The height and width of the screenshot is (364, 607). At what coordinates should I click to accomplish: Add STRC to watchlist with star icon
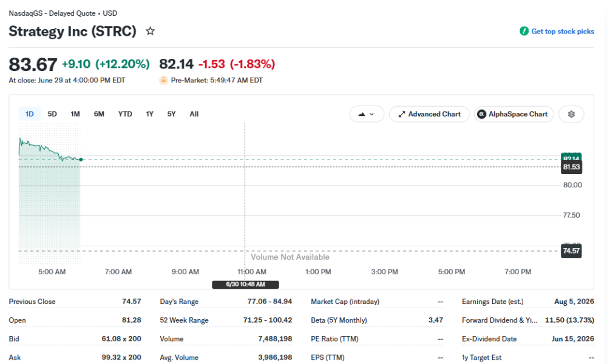[x=150, y=31]
